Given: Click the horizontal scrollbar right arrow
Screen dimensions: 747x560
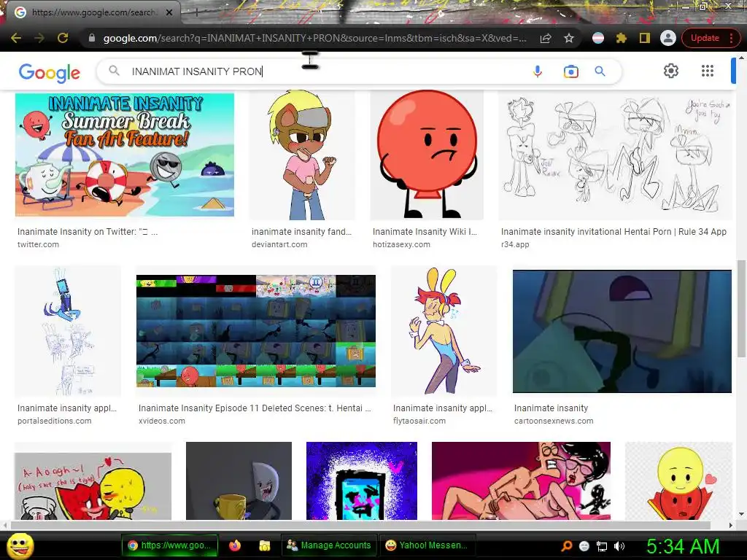Looking at the screenshot, I should click(731, 525).
